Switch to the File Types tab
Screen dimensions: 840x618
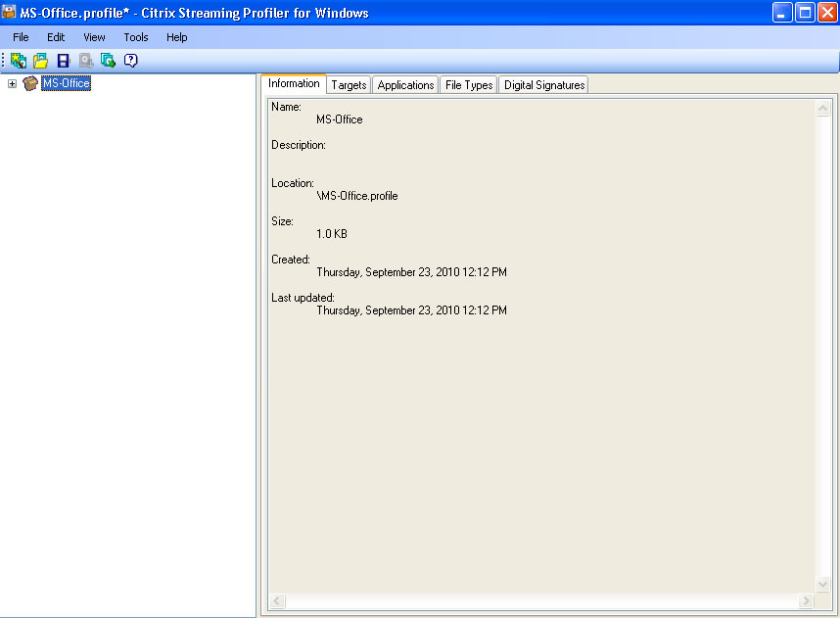[469, 85]
